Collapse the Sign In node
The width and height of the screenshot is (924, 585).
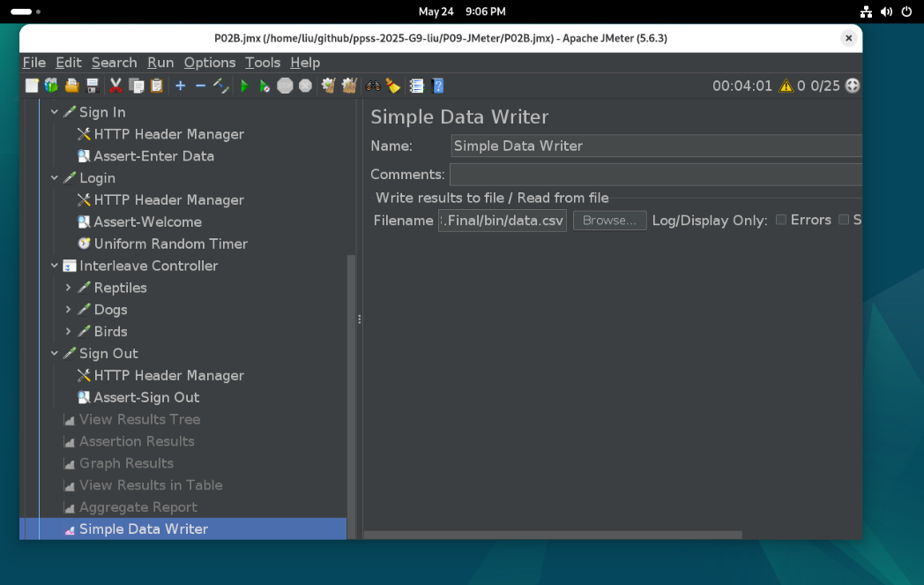click(x=54, y=111)
